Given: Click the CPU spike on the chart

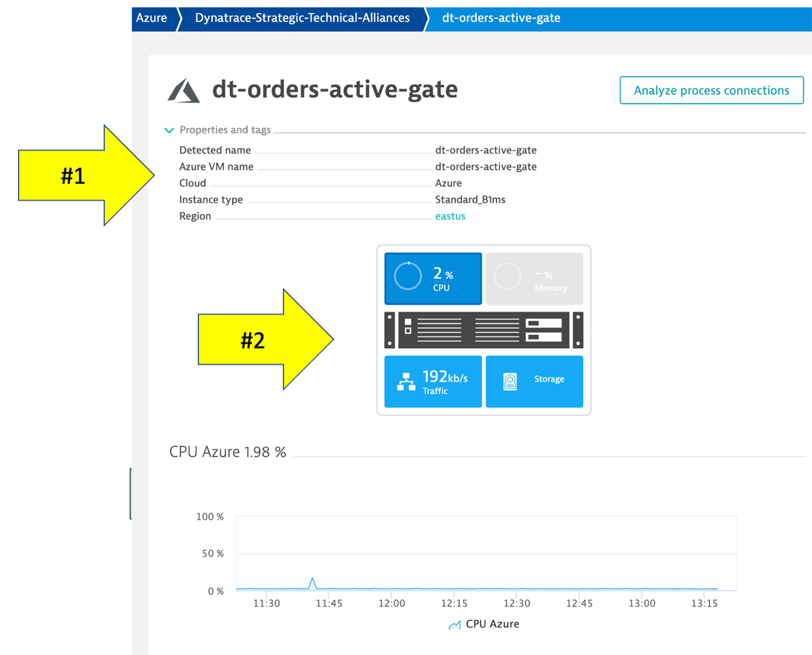Looking at the screenshot, I should [x=313, y=582].
